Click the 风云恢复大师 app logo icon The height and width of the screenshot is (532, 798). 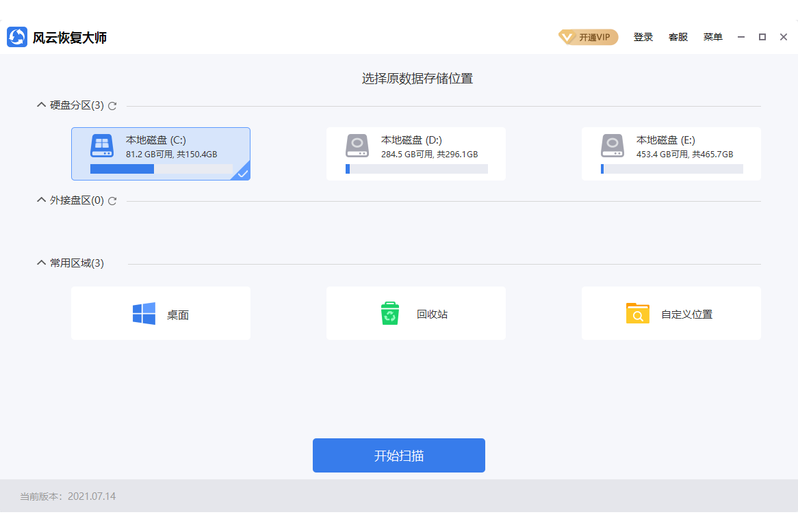[17, 37]
